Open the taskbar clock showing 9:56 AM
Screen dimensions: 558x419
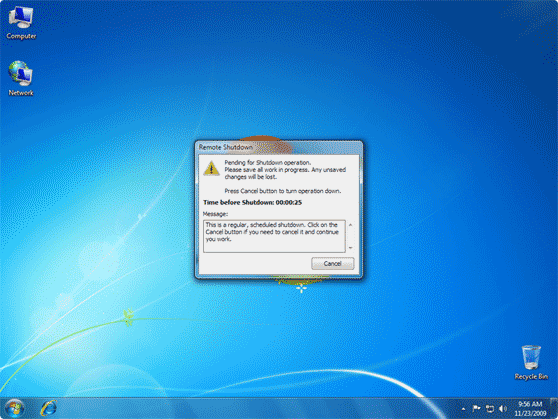pos(530,408)
